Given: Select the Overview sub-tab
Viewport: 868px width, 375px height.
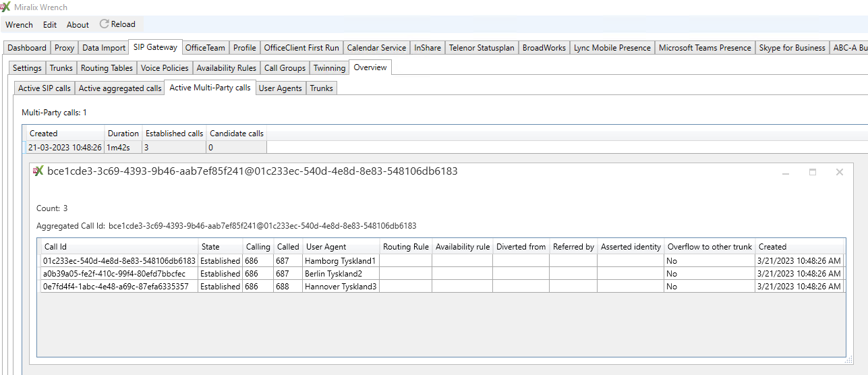Looking at the screenshot, I should (x=370, y=67).
